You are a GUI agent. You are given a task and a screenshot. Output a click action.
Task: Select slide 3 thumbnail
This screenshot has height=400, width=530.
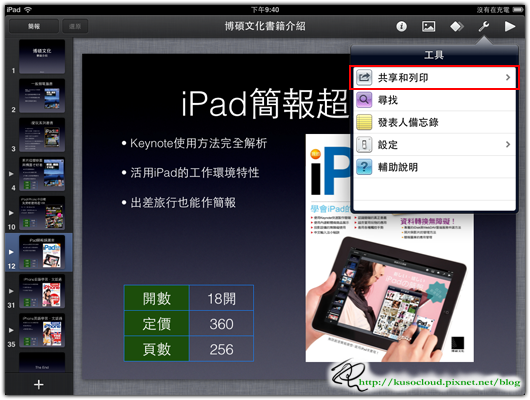(42, 135)
